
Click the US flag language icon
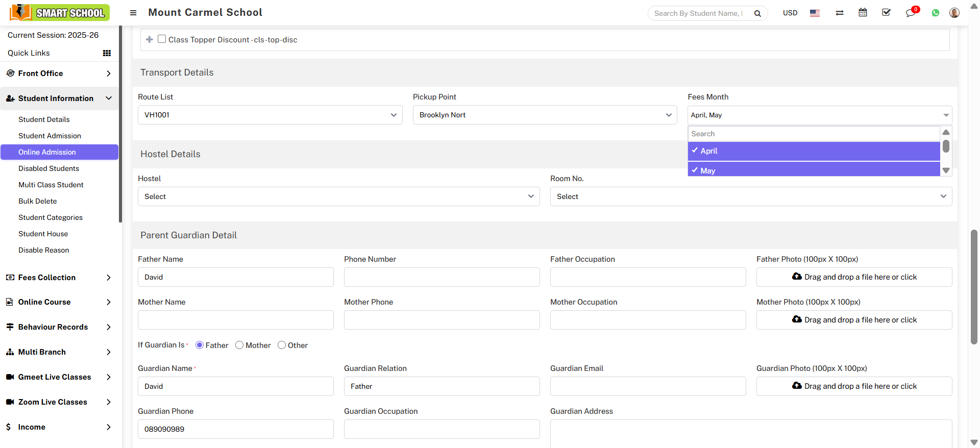pyautogui.click(x=815, y=13)
